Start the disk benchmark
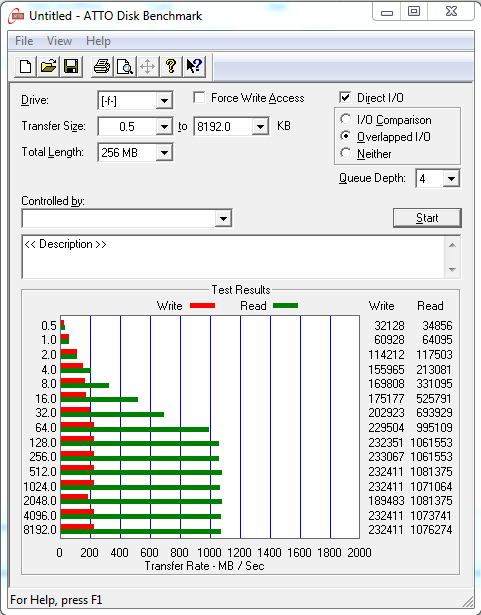The width and height of the screenshot is (481, 615). point(427,218)
